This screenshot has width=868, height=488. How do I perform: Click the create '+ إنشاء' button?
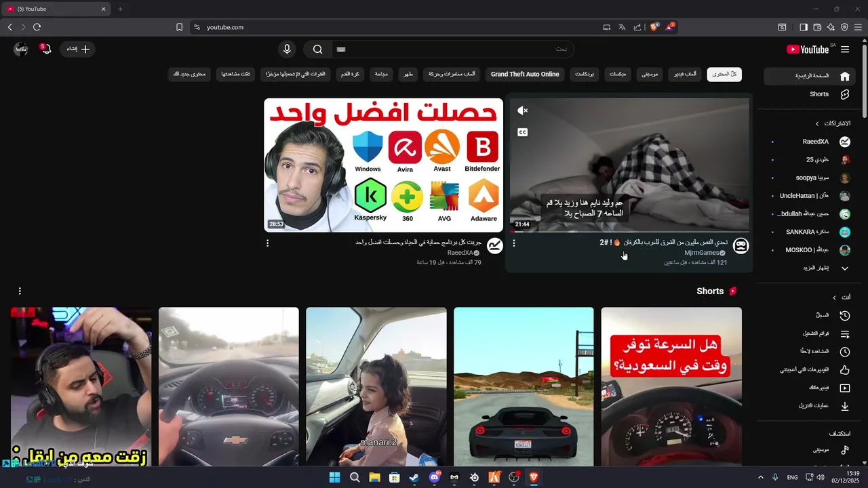pos(77,49)
